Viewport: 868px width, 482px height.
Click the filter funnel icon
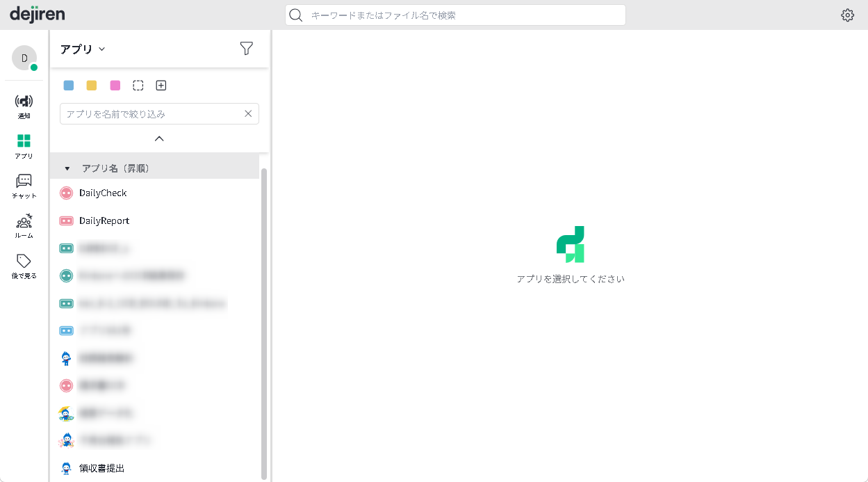click(246, 48)
